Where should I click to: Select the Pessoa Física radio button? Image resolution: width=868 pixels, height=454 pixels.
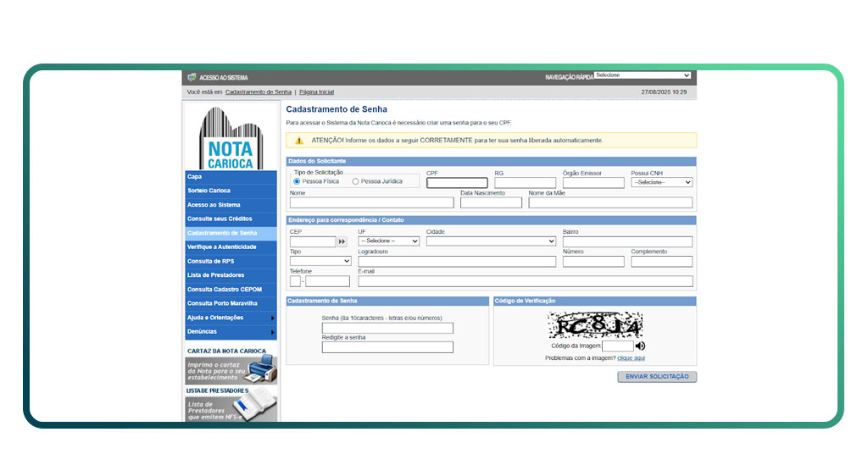(297, 181)
